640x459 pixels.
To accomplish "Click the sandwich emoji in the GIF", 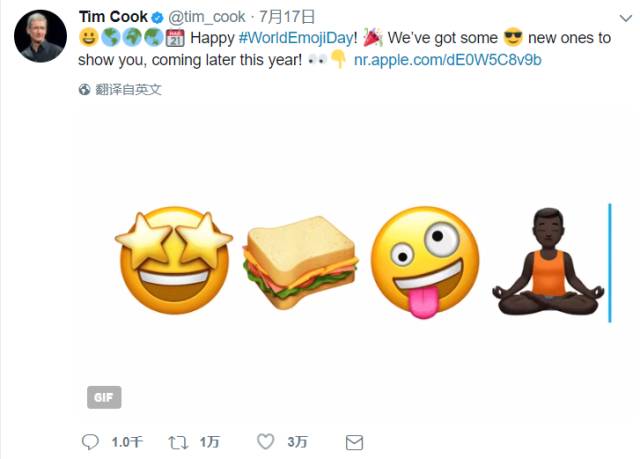I will click(x=301, y=262).
